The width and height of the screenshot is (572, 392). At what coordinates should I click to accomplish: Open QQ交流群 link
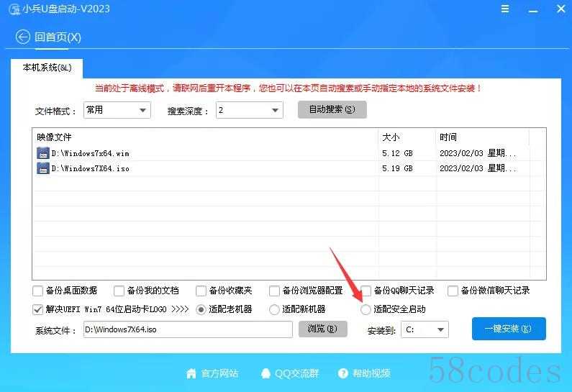pos(296,373)
